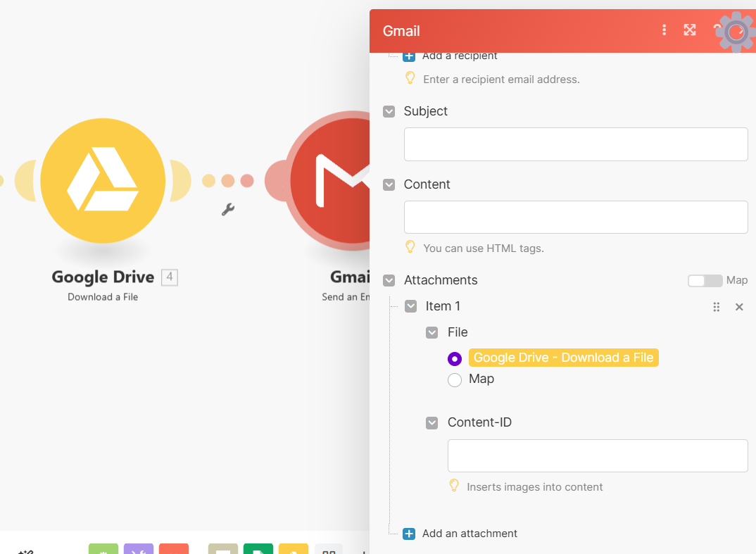Click the 'Enter a recipient email address.' hint

click(x=501, y=80)
